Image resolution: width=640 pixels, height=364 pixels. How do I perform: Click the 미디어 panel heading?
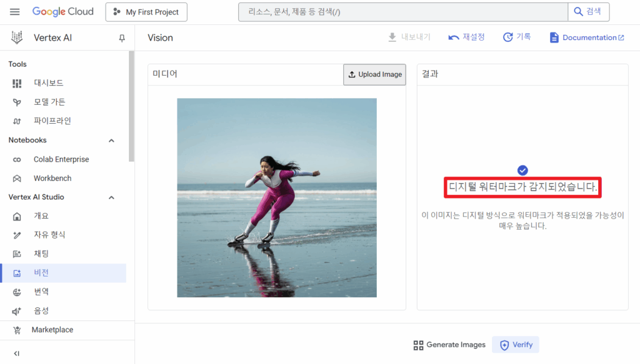click(165, 74)
